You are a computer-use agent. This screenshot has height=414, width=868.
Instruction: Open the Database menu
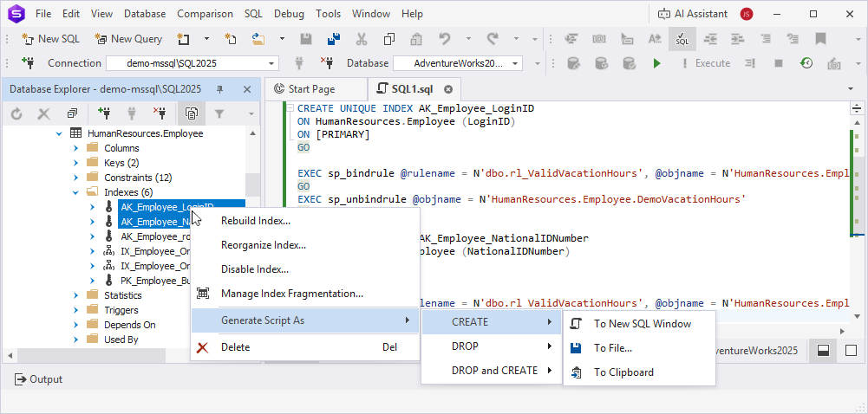(145, 14)
